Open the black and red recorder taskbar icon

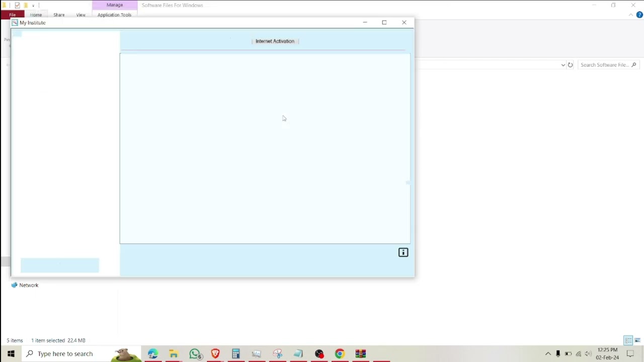tap(319, 353)
